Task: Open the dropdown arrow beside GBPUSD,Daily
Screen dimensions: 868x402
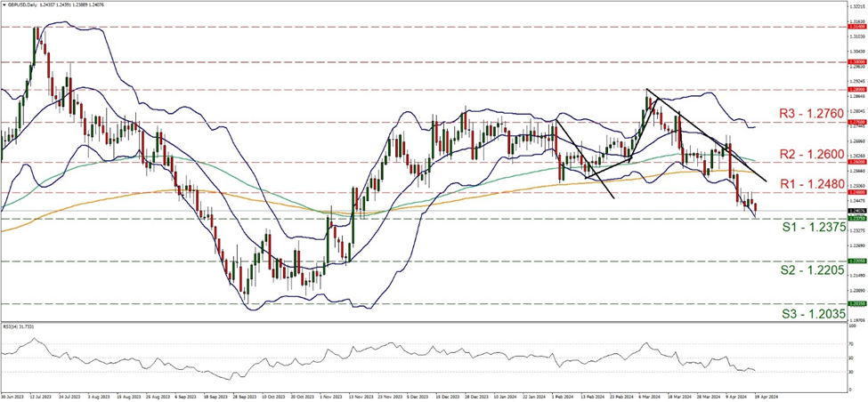Action: click(4, 5)
